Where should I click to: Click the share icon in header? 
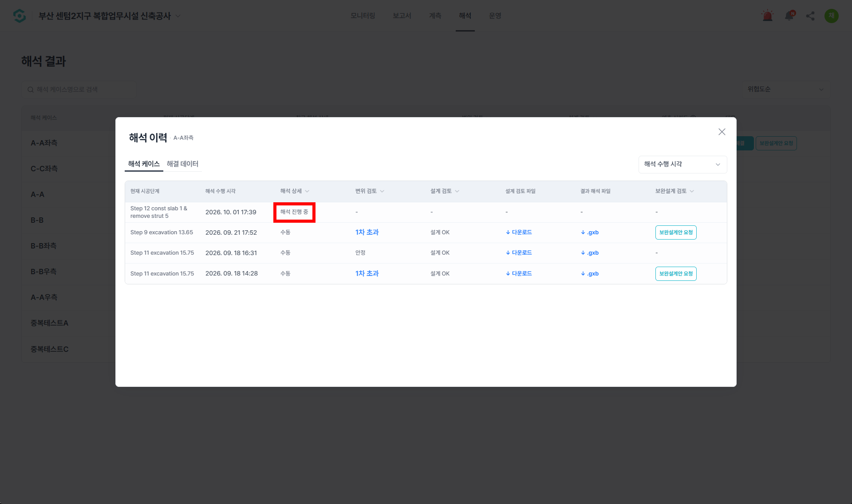point(810,16)
